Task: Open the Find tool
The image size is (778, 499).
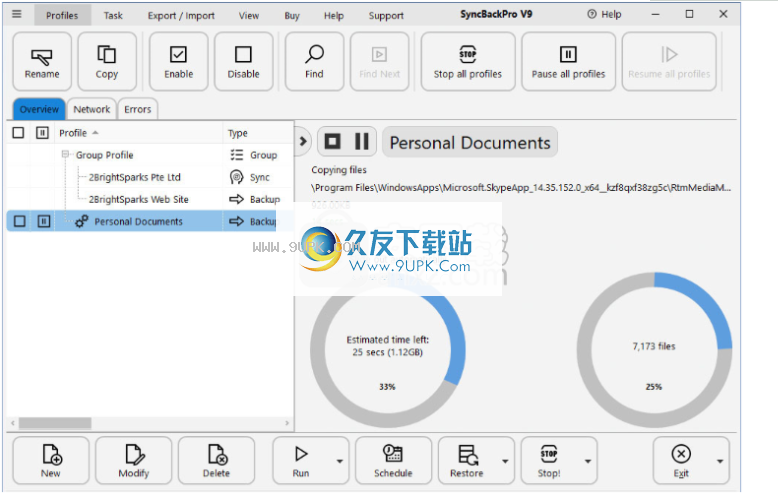Action: [x=314, y=62]
